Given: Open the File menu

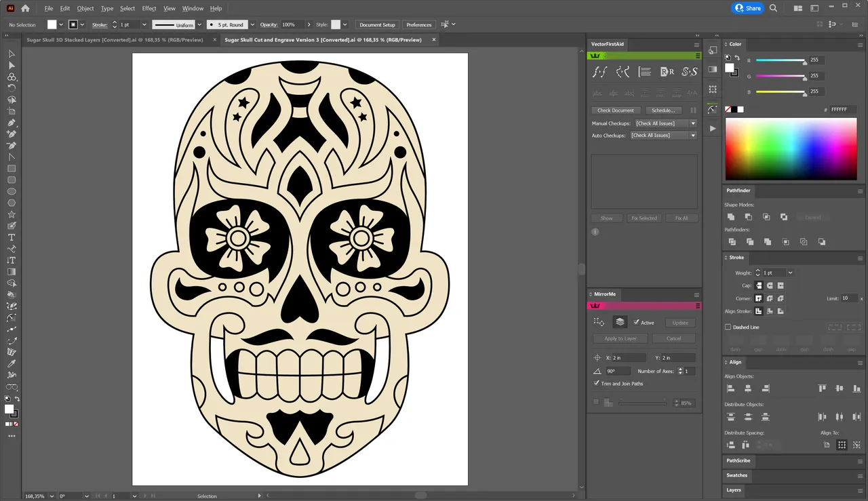Looking at the screenshot, I should [48, 8].
